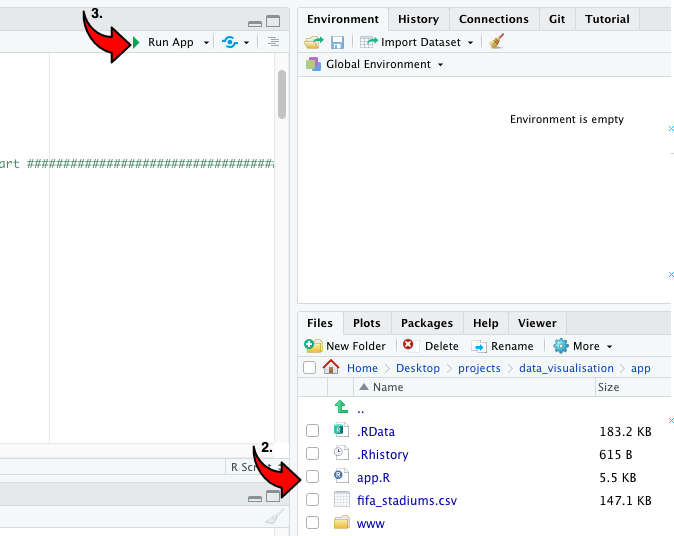
Task: Click the 183.2 KB size value
Action: 625,432
